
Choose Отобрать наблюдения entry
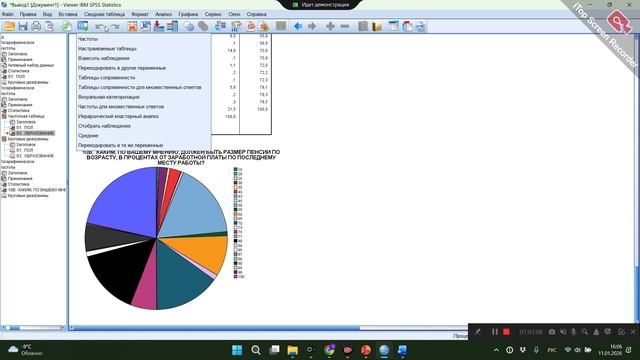(x=144, y=126)
